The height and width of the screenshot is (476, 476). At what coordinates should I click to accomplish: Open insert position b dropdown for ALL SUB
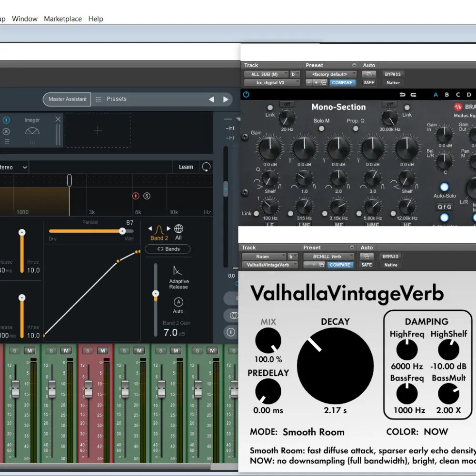coord(295,74)
